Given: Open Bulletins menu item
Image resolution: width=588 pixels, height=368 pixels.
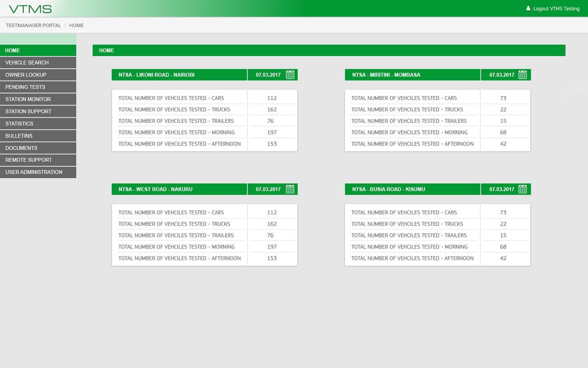Looking at the screenshot, I should [x=38, y=136].
